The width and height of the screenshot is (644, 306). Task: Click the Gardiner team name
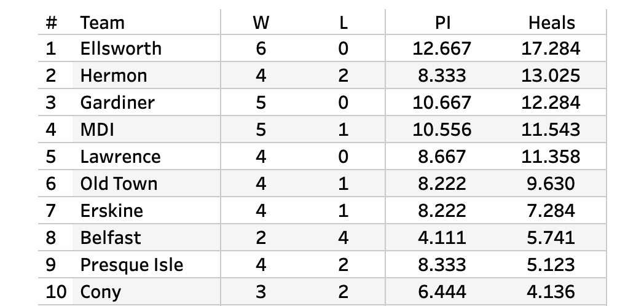pos(117,103)
